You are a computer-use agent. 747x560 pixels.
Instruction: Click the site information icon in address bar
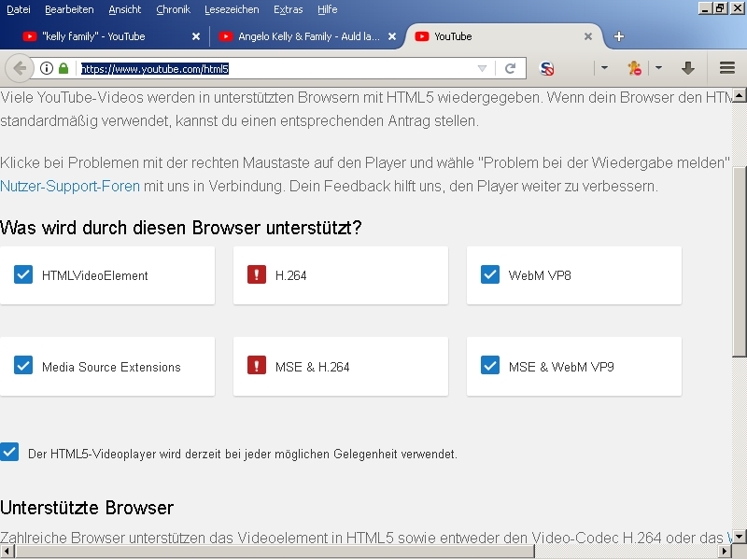click(x=47, y=68)
